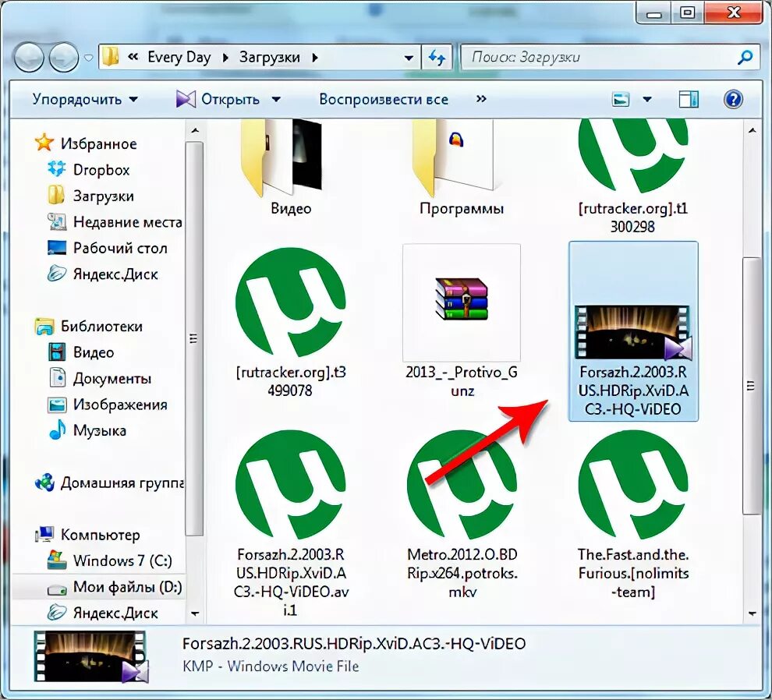Select Forsazh.2.2003 video file thumbnail
This screenshot has width=772, height=700.
point(633,331)
